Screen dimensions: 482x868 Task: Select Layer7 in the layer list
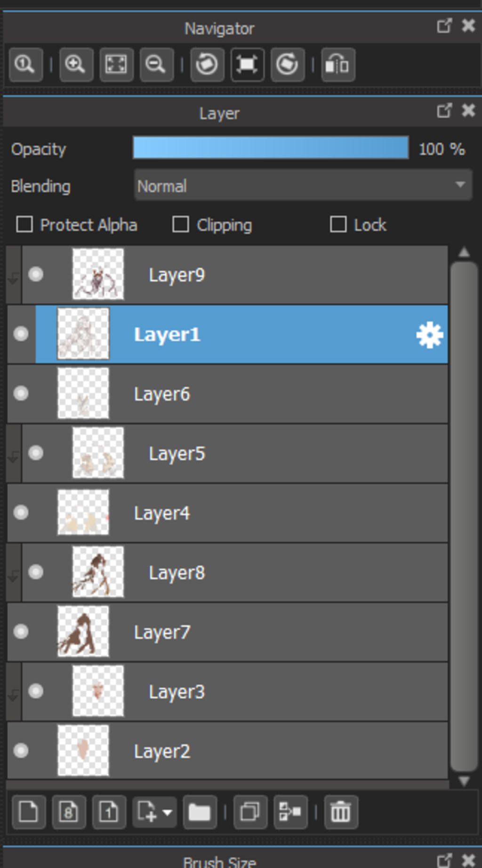tap(227, 632)
